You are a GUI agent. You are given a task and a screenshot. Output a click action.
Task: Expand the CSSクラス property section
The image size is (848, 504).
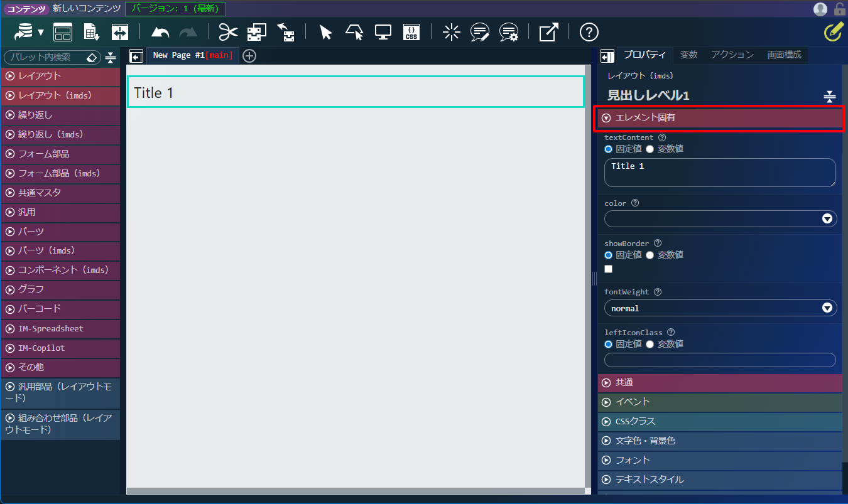click(720, 422)
